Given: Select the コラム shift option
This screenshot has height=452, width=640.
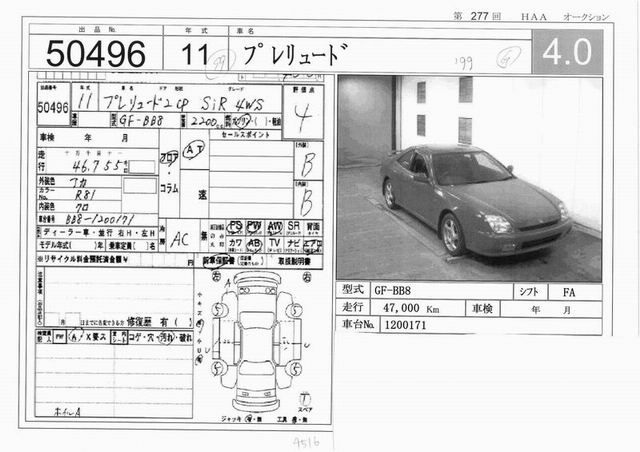Looking at the screenshot, I should [169, 189].
